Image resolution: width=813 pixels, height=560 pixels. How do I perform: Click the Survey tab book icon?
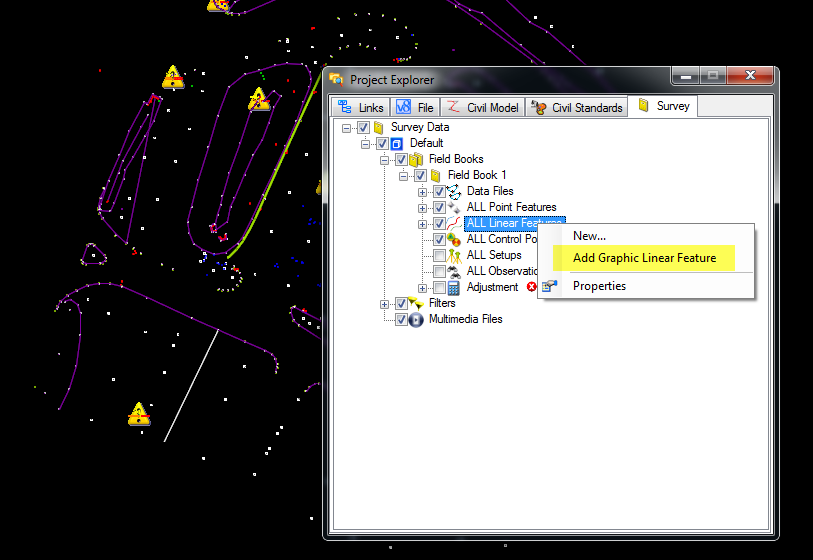click(643, 106)
